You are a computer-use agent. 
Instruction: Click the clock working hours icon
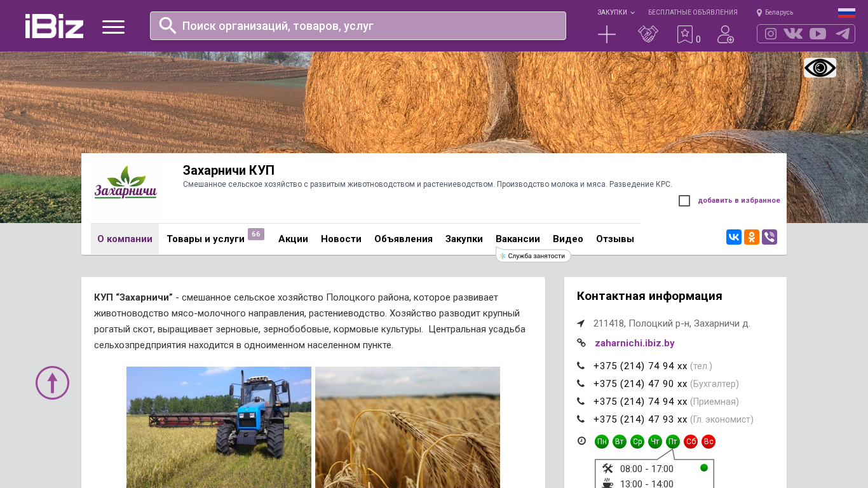(581, 441)
